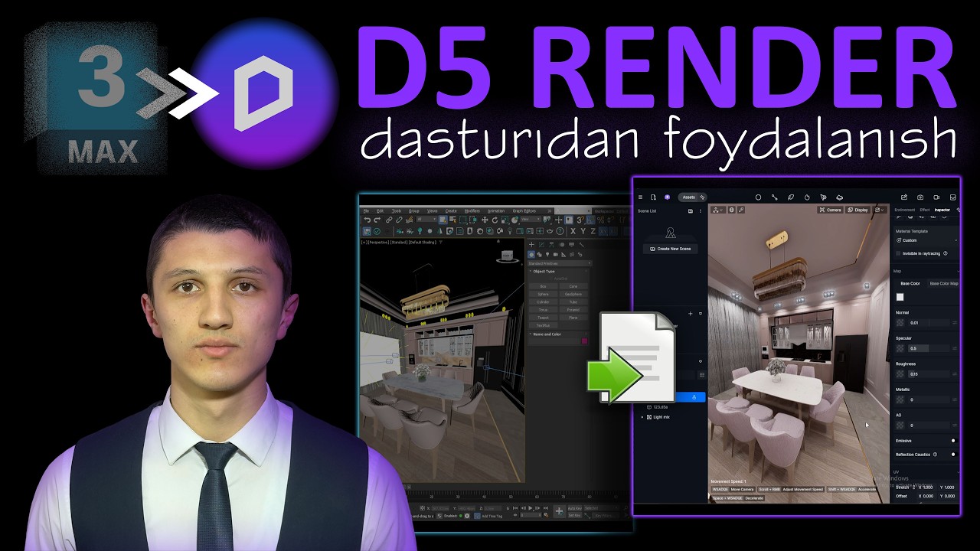Image resolution: width=980 pixels, height=551 pixels.
Task: Switch to the Effect tab in D5
Action: 925,210
